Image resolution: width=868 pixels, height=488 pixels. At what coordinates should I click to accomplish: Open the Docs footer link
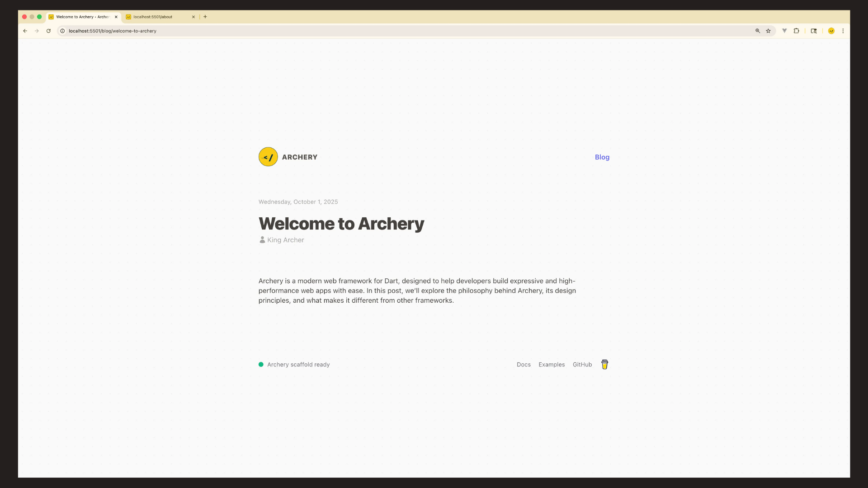pyautogui.click(x=524, y=365)
